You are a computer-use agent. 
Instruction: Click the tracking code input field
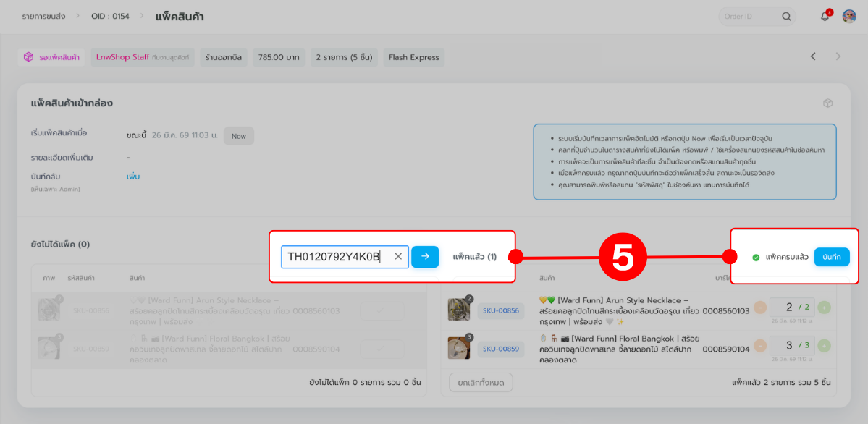click(337, 256)
